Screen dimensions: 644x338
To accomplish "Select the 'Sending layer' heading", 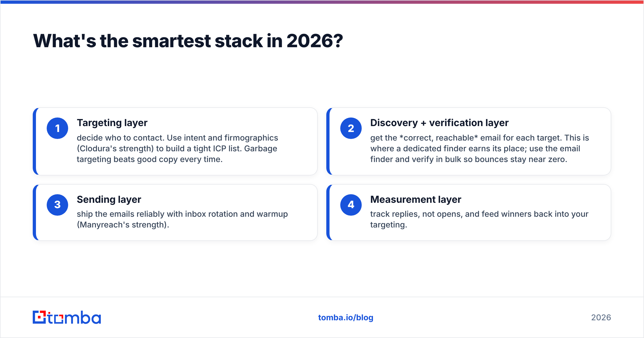I will click(109, 200).
